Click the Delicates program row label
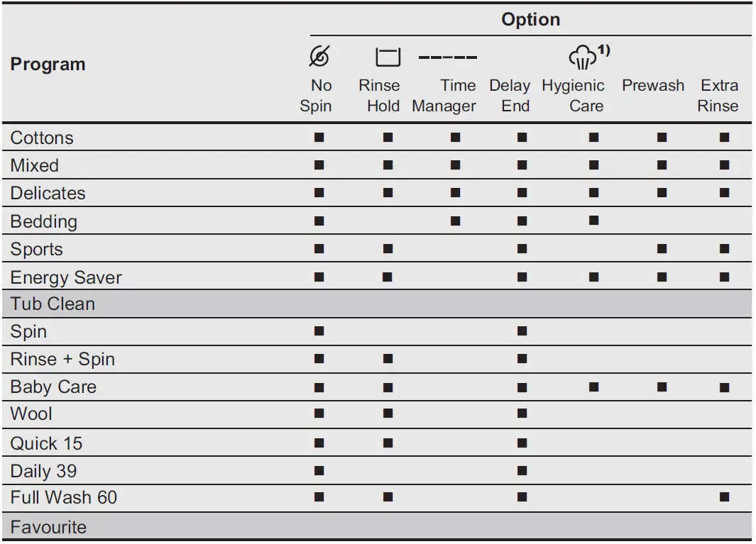Screen dimensions: 756x544 [48, 193]
